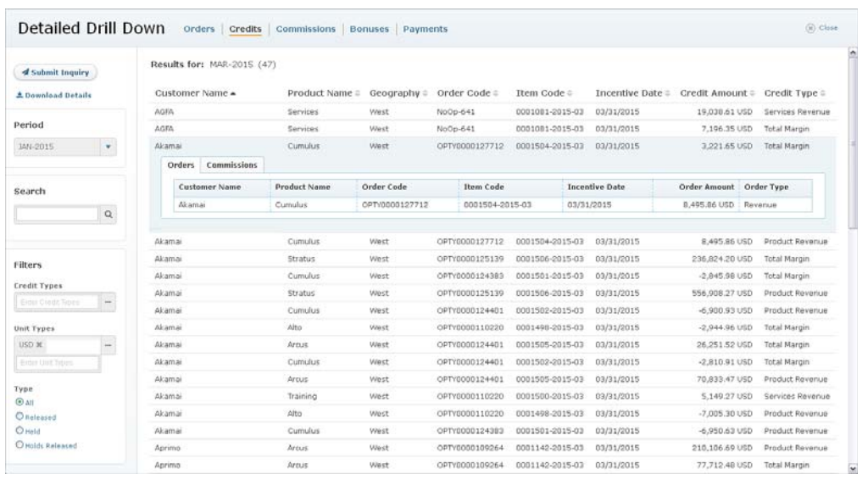This screenshot has width=868, height=480.
Task: Sort by Order Code column header
Action: pyautogui.click(x=467, y=93)
